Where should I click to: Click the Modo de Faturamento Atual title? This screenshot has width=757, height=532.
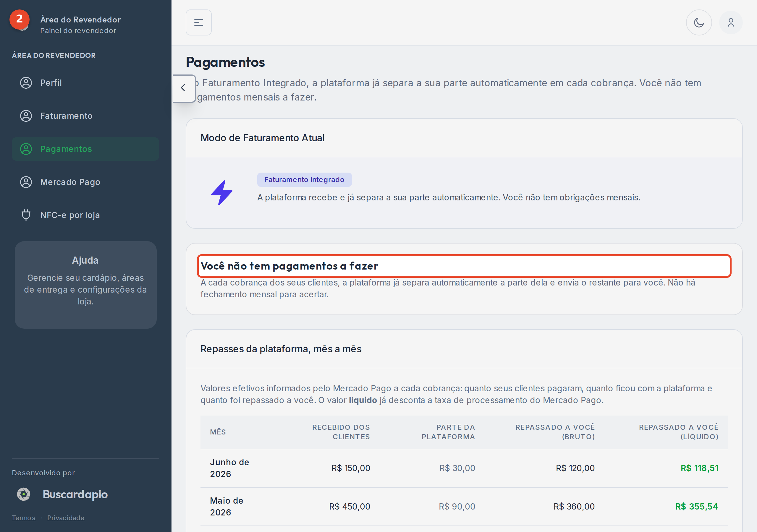263,138
